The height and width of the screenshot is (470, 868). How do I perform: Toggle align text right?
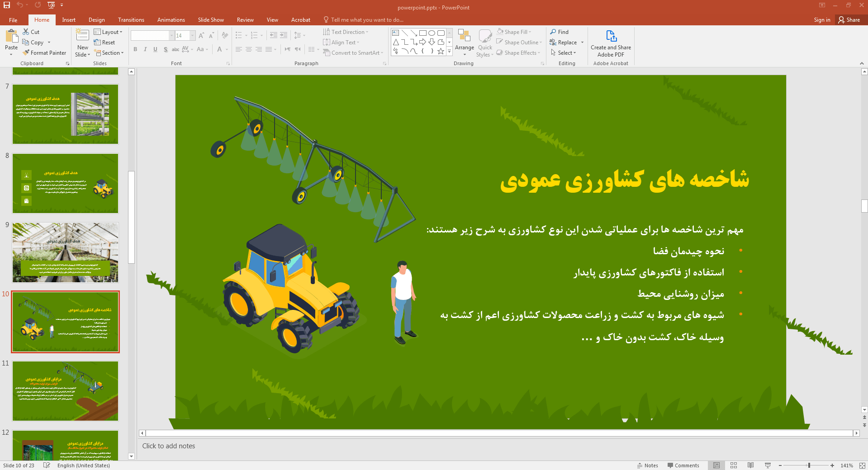pyautogui.click(x=259, y=49)
